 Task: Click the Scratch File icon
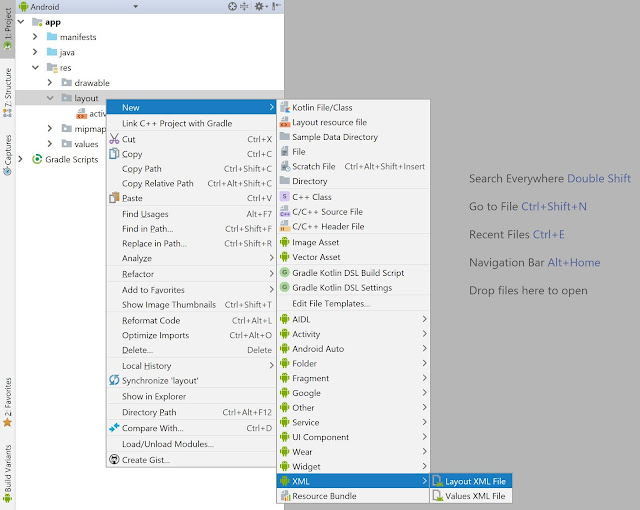285,166
